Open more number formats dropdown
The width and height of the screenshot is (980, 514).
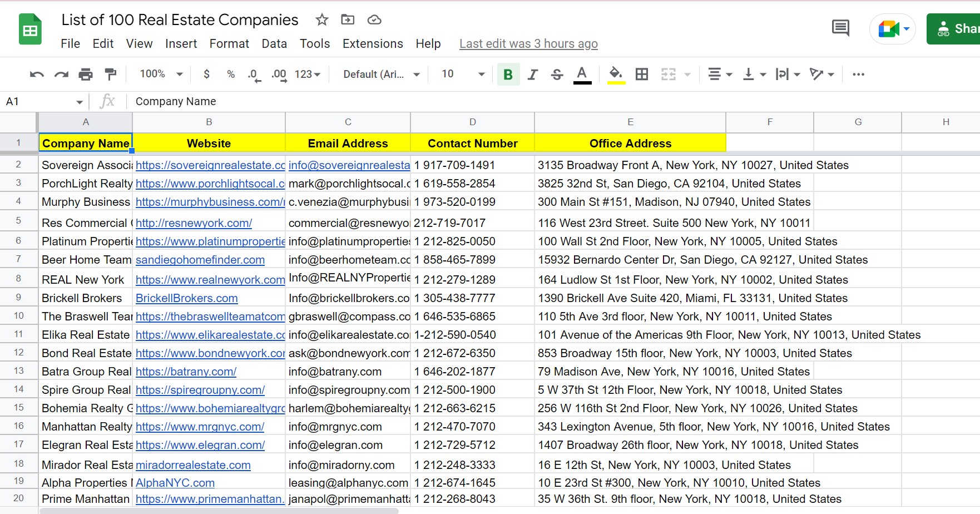coord(308,74)
